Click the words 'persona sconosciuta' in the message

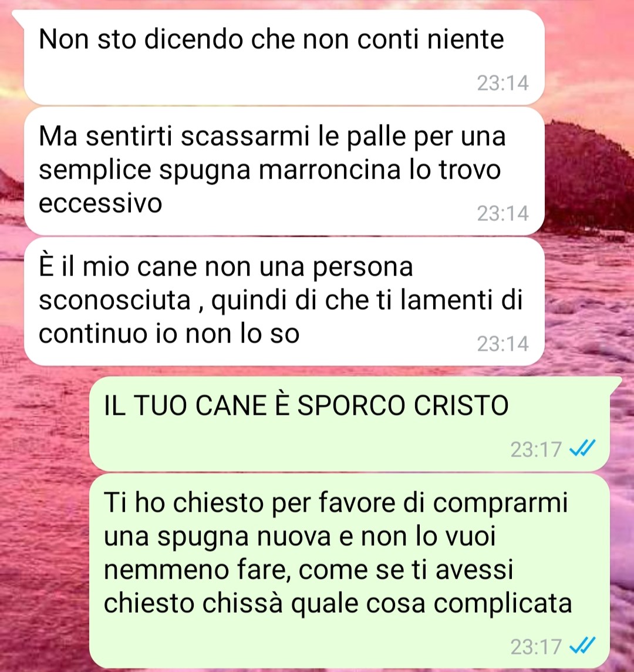226,283
